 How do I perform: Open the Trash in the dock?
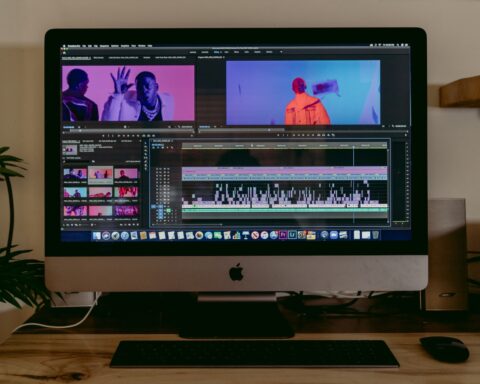(375, 235)
